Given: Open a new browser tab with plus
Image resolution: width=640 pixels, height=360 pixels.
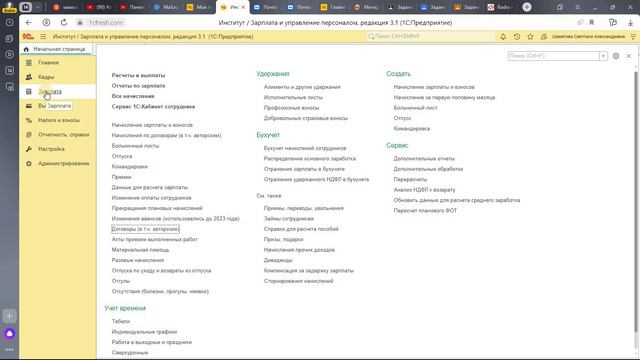Looking at the screenshot, I should (527, 7).
